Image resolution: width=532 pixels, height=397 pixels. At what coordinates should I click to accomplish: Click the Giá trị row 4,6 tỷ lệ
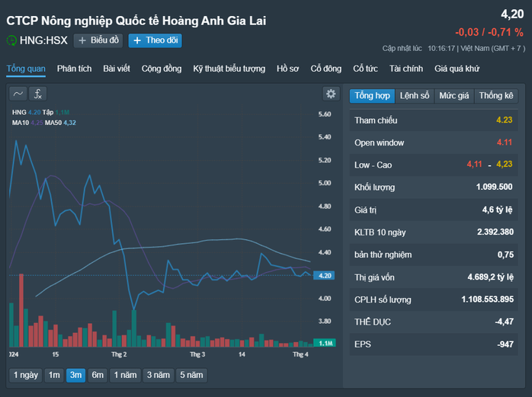[x=434, y=210]
